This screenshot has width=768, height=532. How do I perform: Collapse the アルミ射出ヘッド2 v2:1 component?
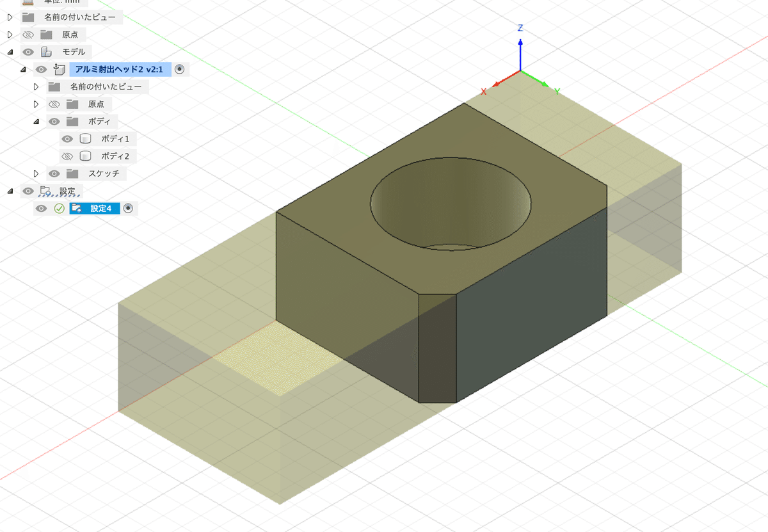click(23, 69)
